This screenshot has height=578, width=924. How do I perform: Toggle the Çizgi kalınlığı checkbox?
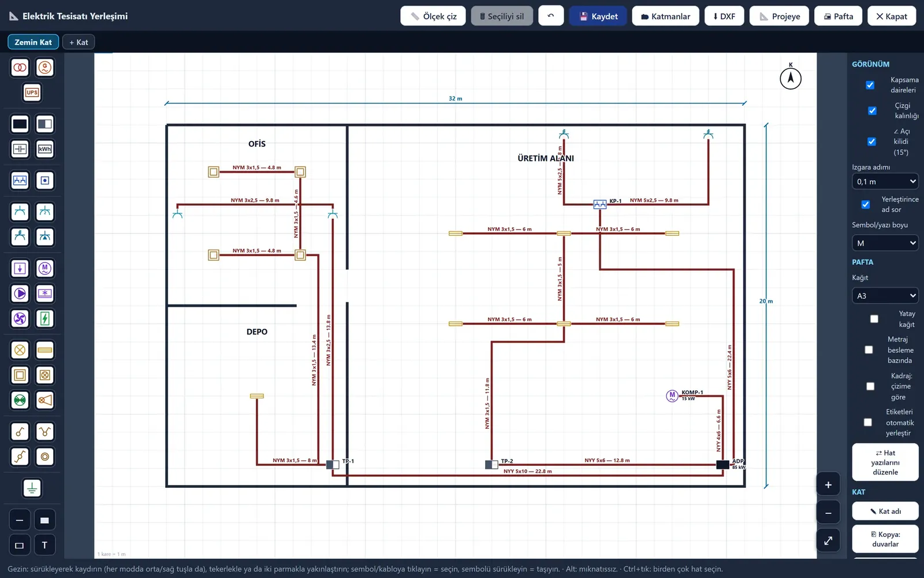click(x=872, y=110)
